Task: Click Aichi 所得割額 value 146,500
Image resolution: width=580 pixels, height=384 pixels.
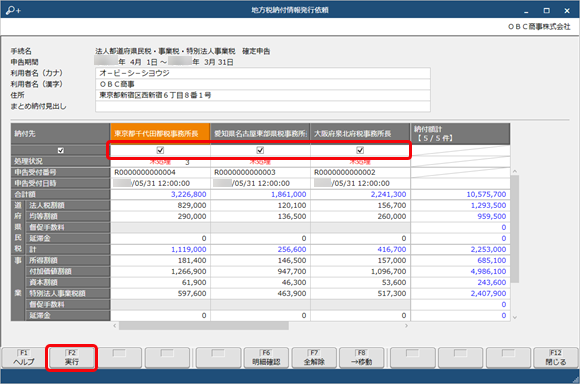Action: point(292,260)
